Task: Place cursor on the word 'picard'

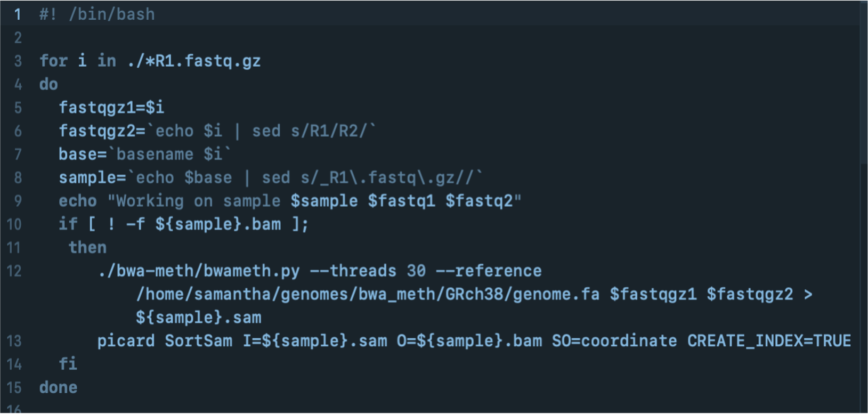Action: pos(126,341)
